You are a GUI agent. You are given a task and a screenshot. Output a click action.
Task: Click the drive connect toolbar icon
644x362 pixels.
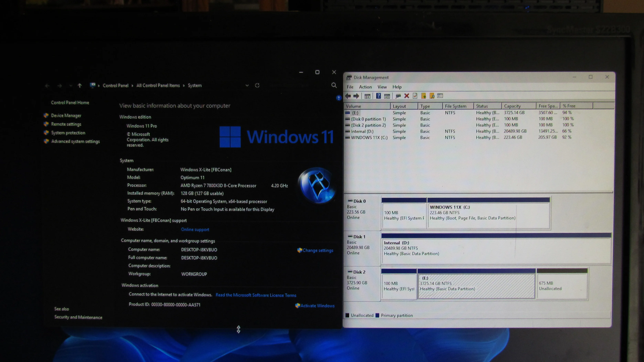(398, 96)
